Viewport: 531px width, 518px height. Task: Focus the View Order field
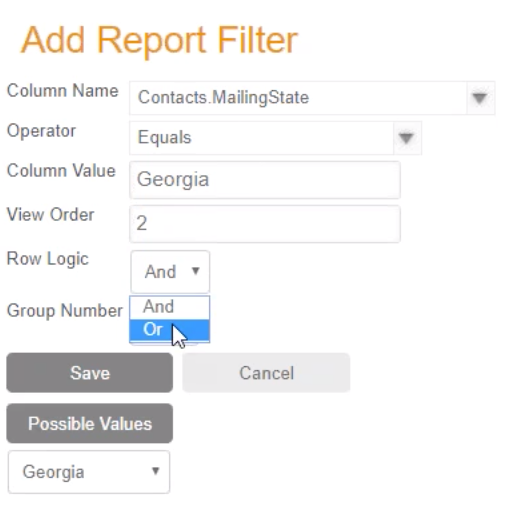click(x=265, y=224)
